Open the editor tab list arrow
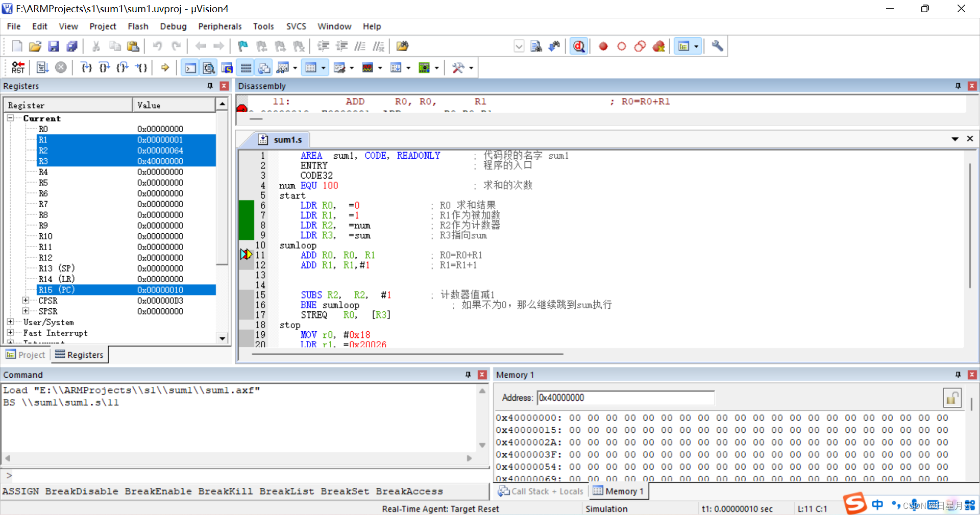980x515 pixels. [x=954, y=139]
